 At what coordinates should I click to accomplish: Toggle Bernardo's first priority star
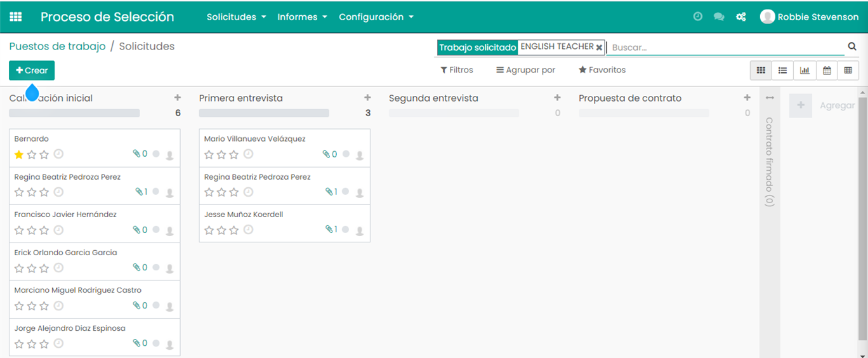point(19,154)
